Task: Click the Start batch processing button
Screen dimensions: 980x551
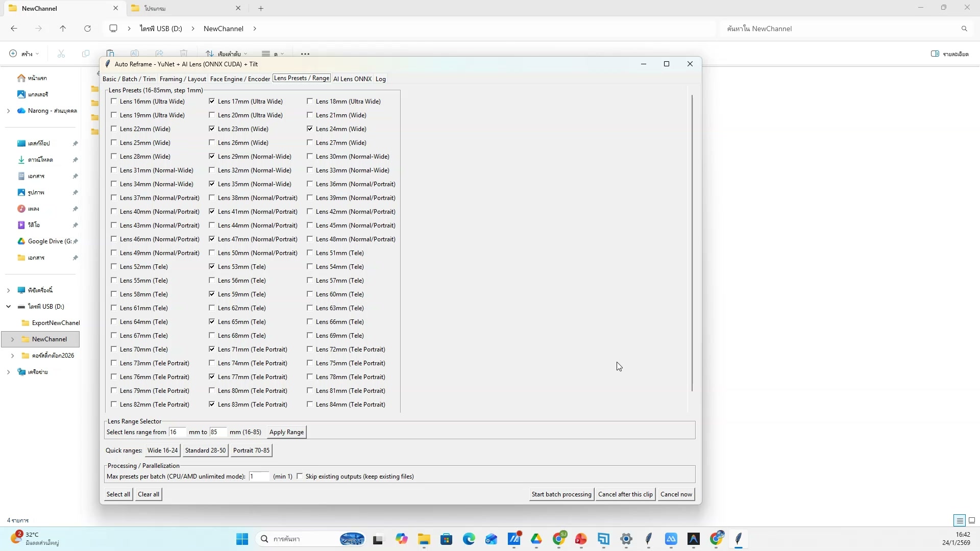Action: (561, 494)
